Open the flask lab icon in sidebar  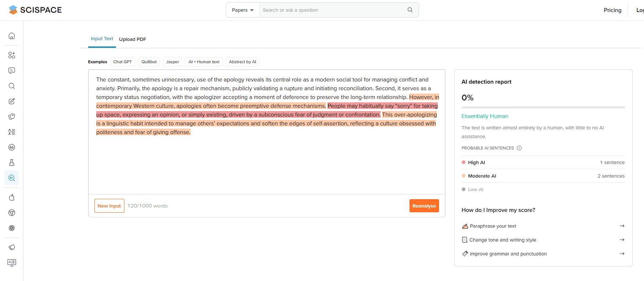[x=12, y=163]
